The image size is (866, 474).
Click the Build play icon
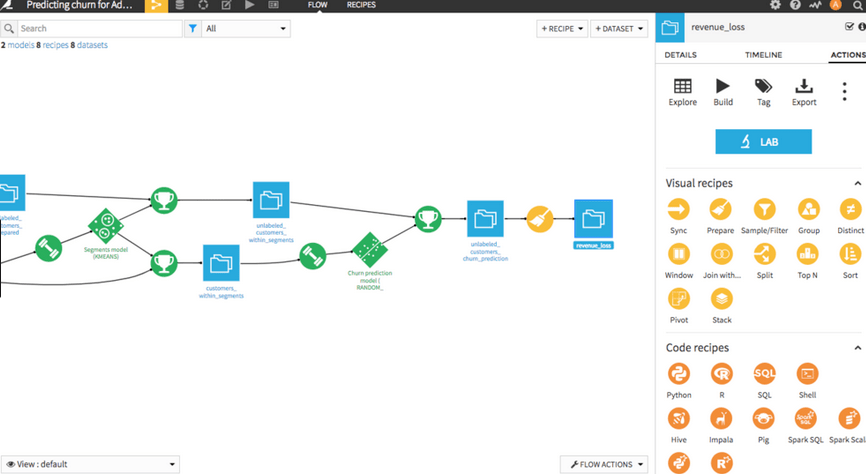722,87
